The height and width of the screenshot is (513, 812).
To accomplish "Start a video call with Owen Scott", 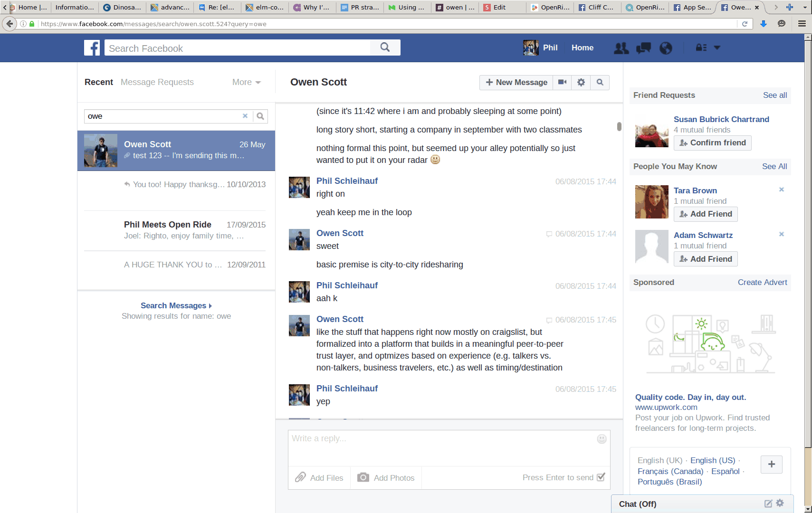I will click(562, 82).
